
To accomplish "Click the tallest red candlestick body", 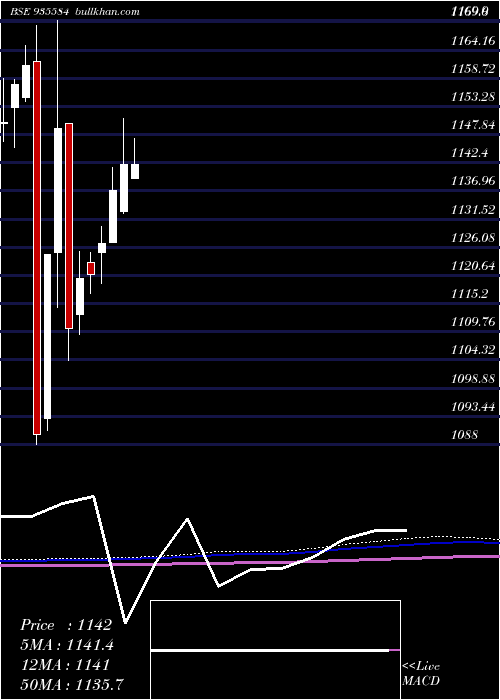I will [x=37, y=248].
